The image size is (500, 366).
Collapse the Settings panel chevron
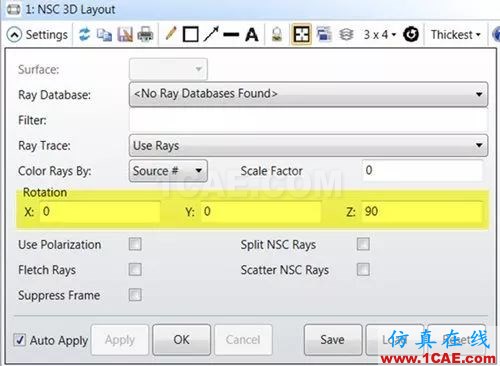click(x=14, y=35)
